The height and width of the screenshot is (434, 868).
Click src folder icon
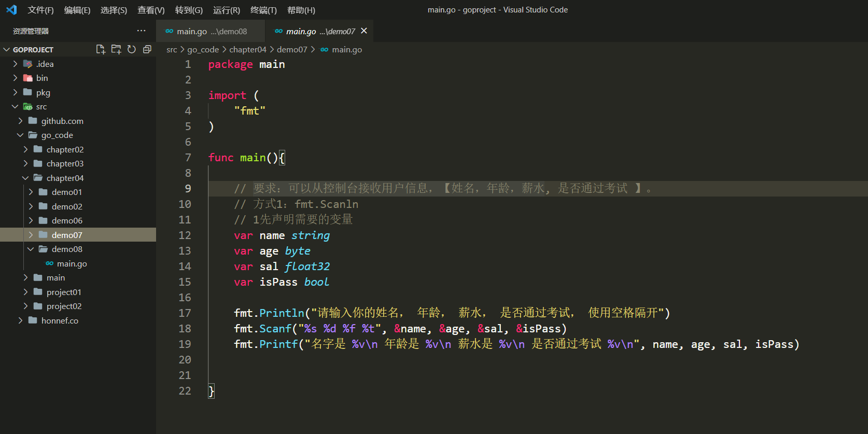[x=28, y=106]
